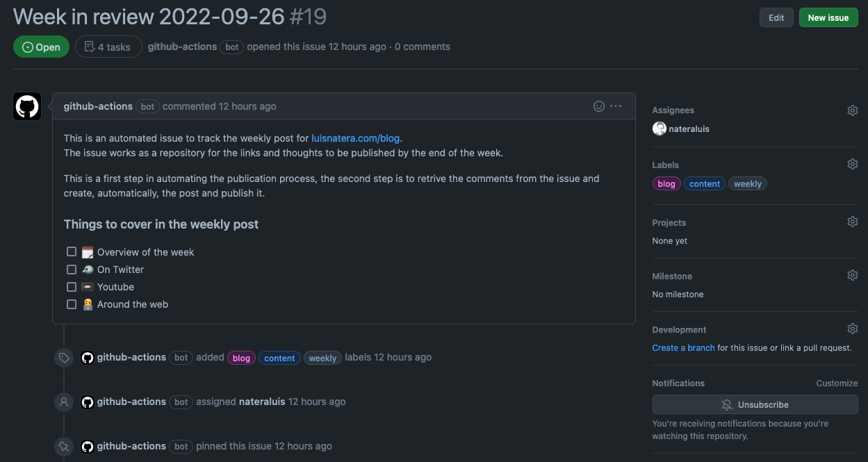This screenshot has height=462, width=868.
Task: Click the Assignees gear icon
Action: pyautogui.click(x=853, y=110)
